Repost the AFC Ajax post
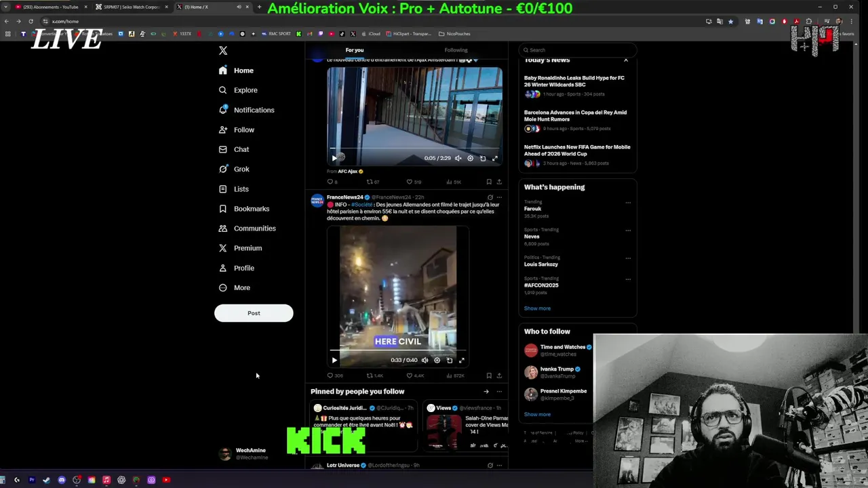868x488 pixels. pyautogui.click(x=372, y=182)
